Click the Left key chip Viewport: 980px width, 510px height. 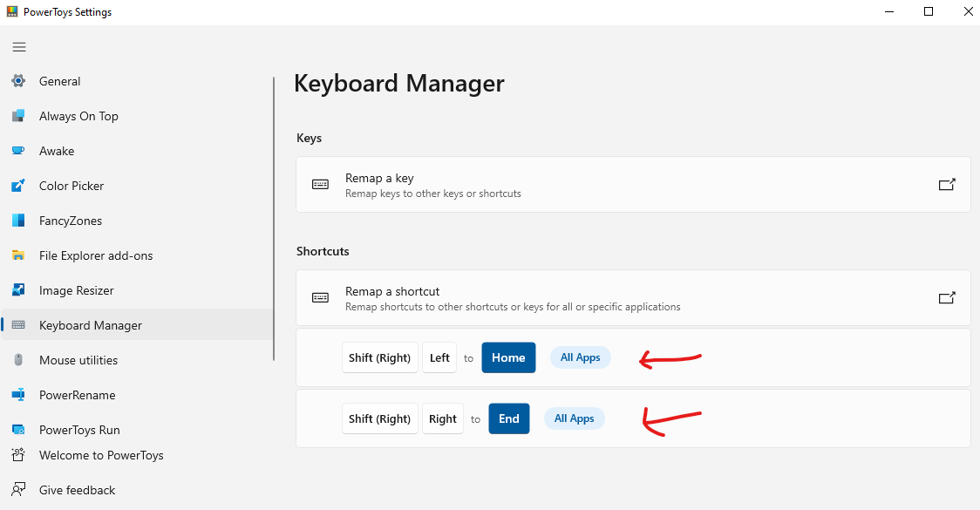tap(439, 357)
